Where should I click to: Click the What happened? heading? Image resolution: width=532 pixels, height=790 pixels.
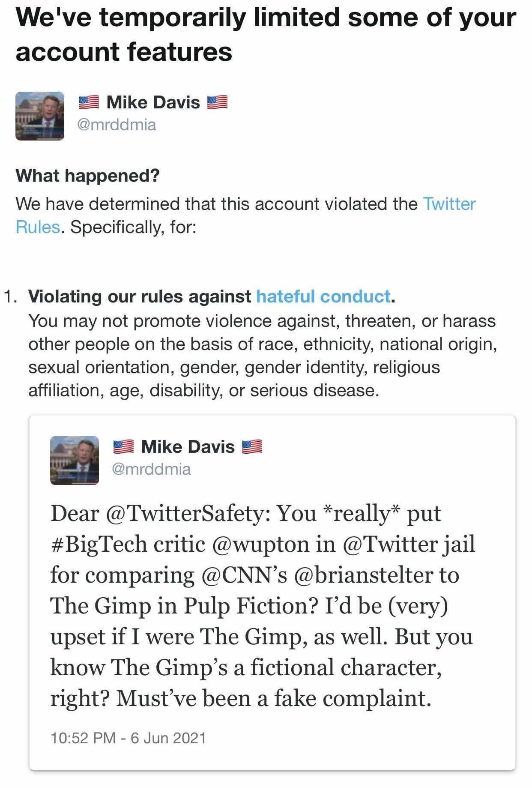(x=87, y=176)
